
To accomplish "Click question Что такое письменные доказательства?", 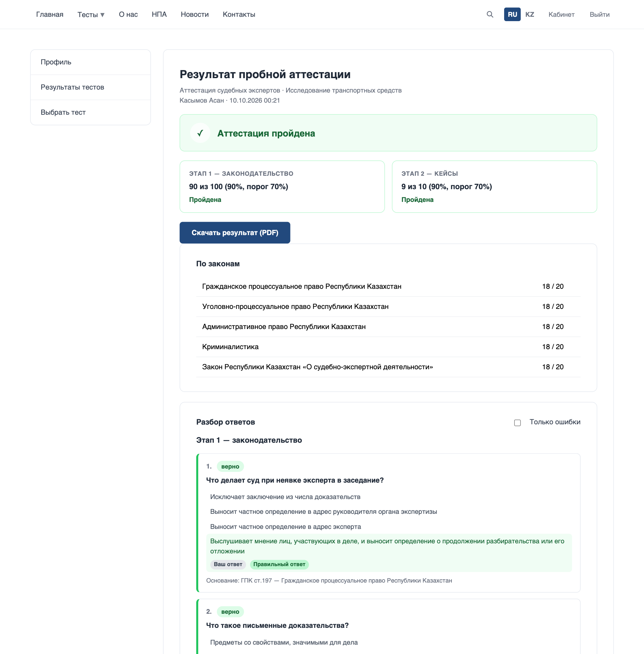I will pyautogui.click(x=277, y=625).
